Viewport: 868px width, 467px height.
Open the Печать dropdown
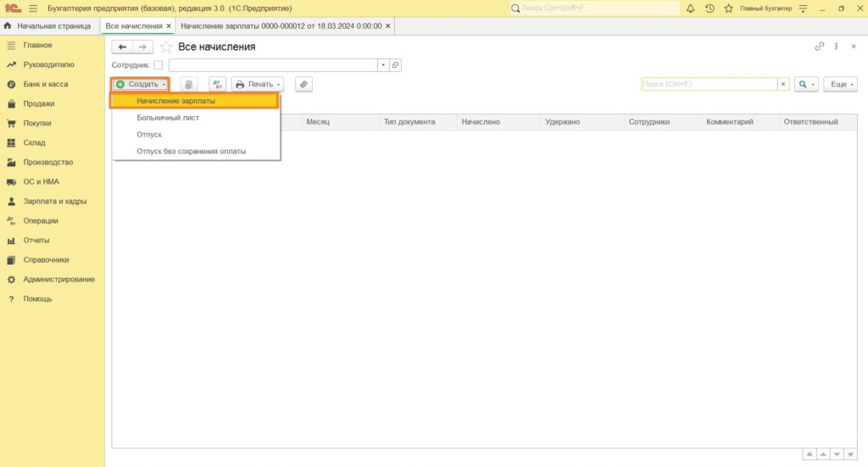point(257,85)
